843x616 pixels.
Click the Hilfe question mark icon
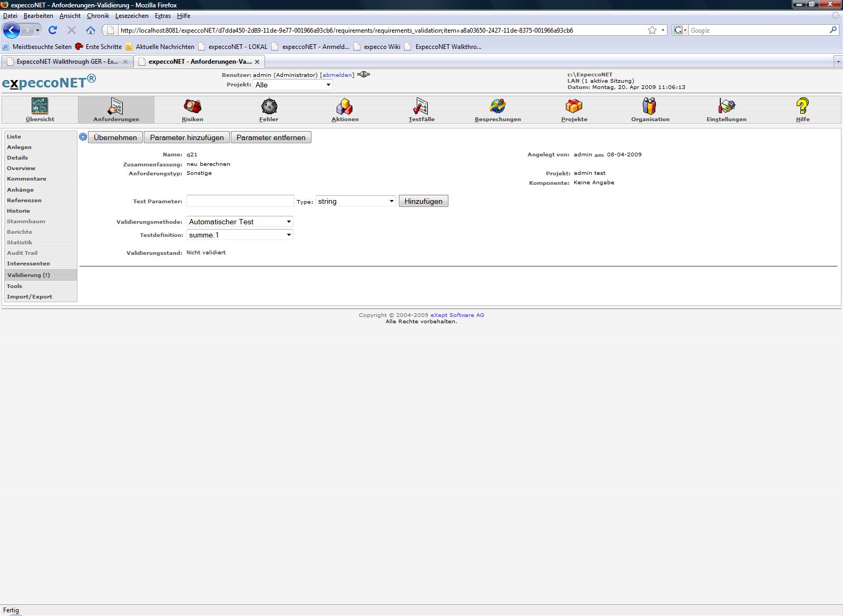pos(802,106)
